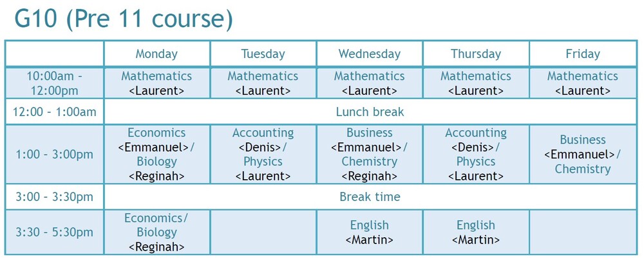The height and width of the screenshot is (259, 644).
Task: Select the Tuesday column header
Action: (263, 54)
